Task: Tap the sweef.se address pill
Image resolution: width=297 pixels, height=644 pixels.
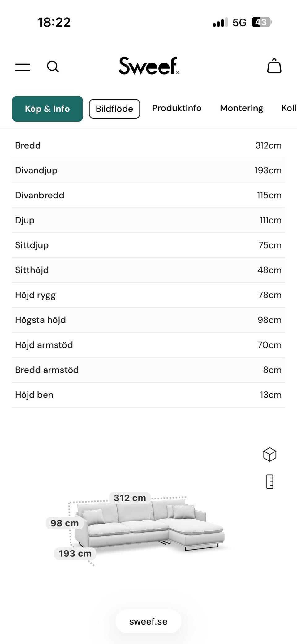Action: pos(148,621)
